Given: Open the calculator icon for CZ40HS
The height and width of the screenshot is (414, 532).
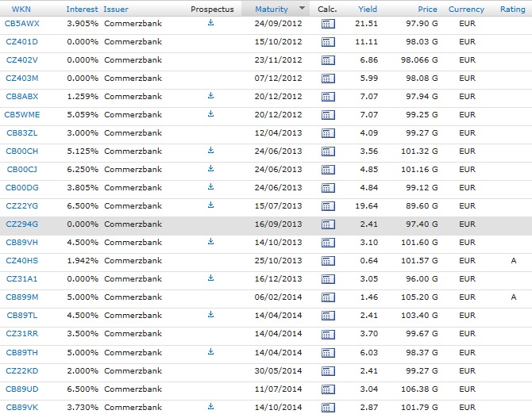Looking at the screenshot, I should [x=328, y=261].
